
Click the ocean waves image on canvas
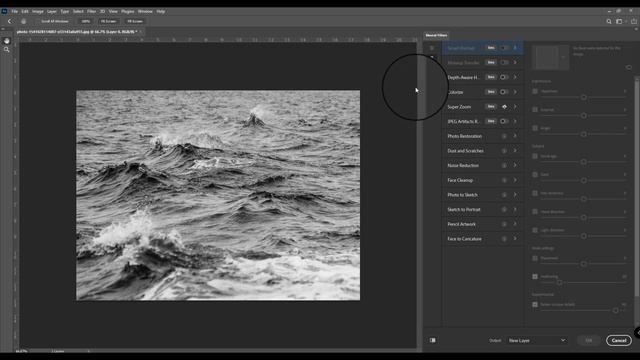[218, 195]
